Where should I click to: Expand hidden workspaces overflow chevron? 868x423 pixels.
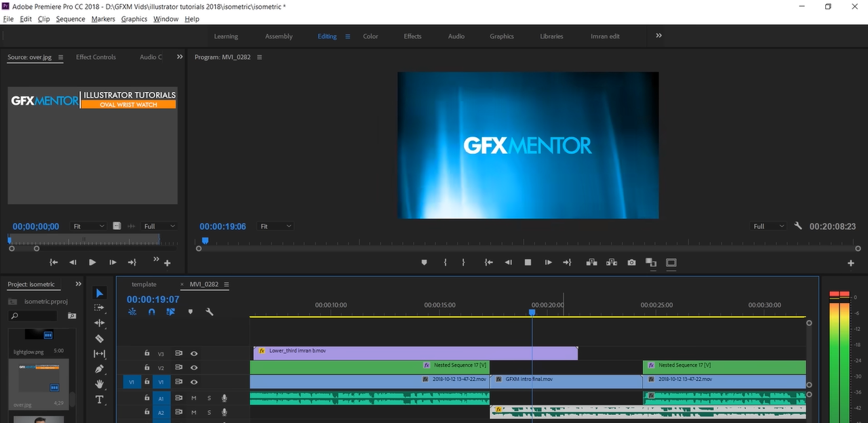point(658,35)
